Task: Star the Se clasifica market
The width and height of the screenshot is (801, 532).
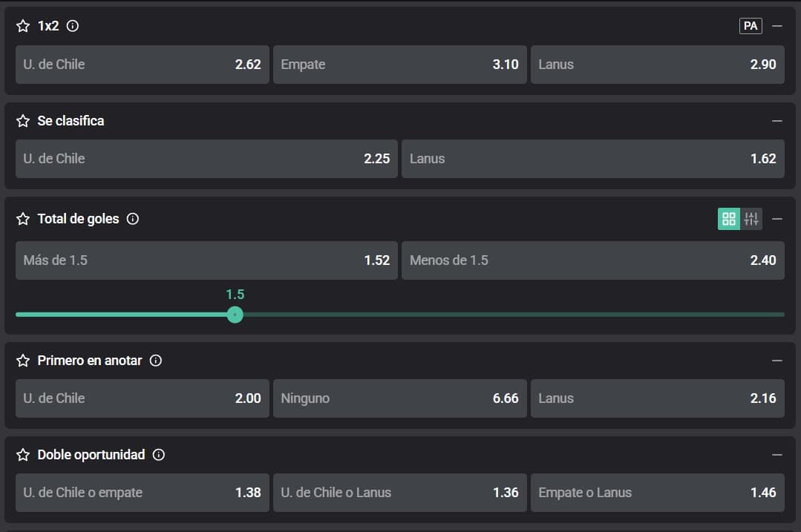Action: point(23,121)
